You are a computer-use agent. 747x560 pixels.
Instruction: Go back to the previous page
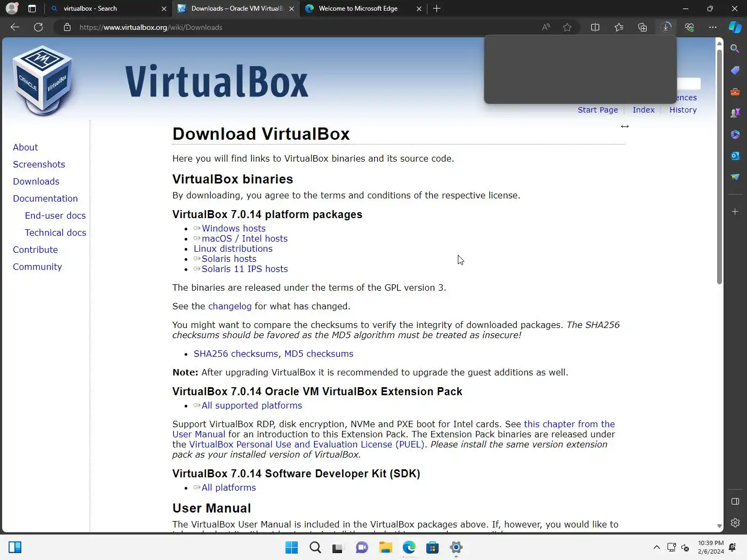15,27
